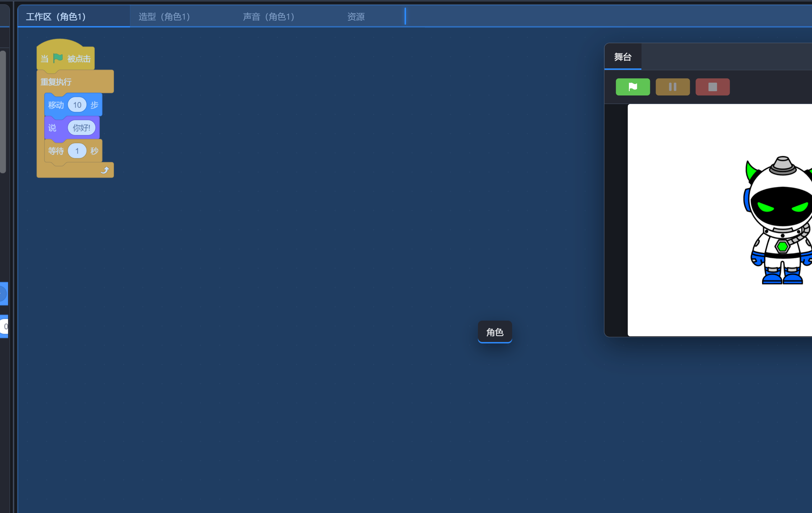Stop the project with red stop button

(712, 87)
